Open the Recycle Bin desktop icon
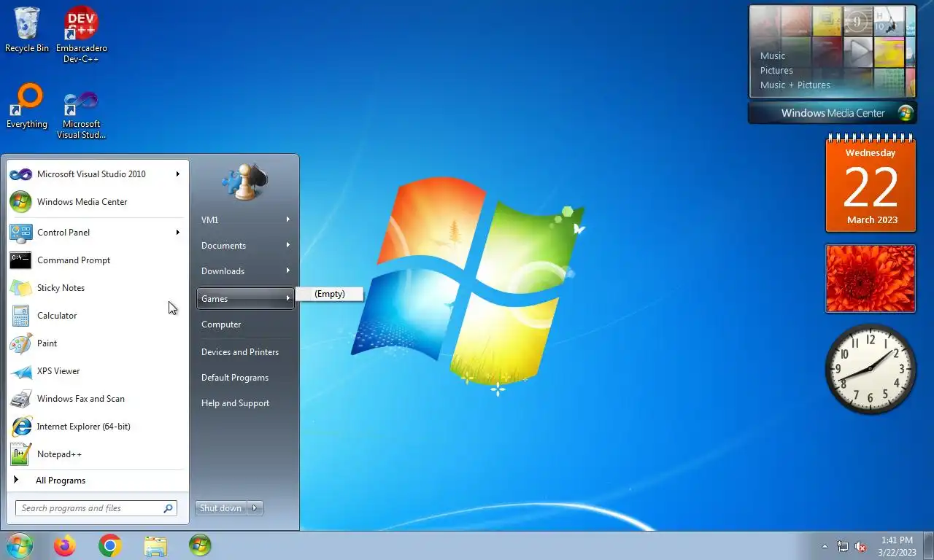 [x=27, y=31]
